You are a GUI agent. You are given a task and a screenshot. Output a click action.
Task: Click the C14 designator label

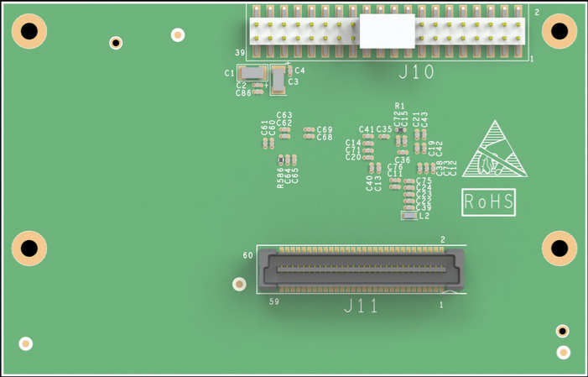(x=353, y=143)
